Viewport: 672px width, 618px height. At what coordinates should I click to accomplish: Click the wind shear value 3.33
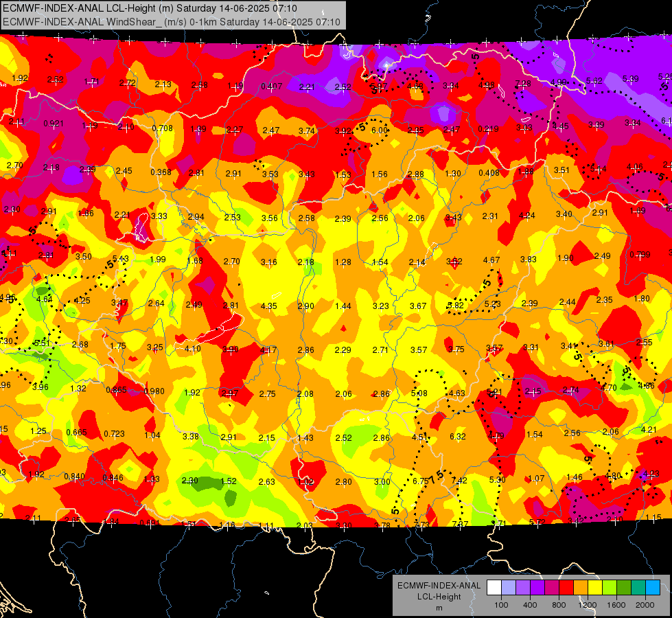pyautogui.click(x=159, y=216)
